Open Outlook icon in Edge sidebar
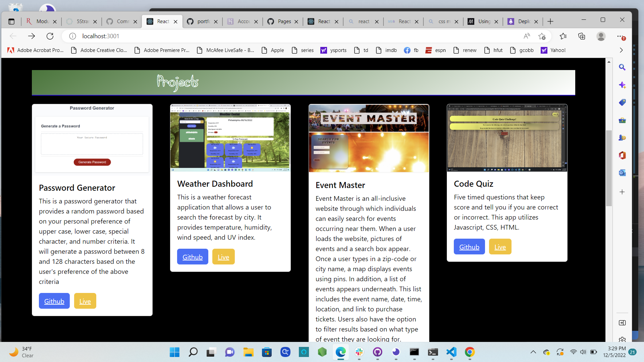 pyautogui.click(x=622, y=173)
